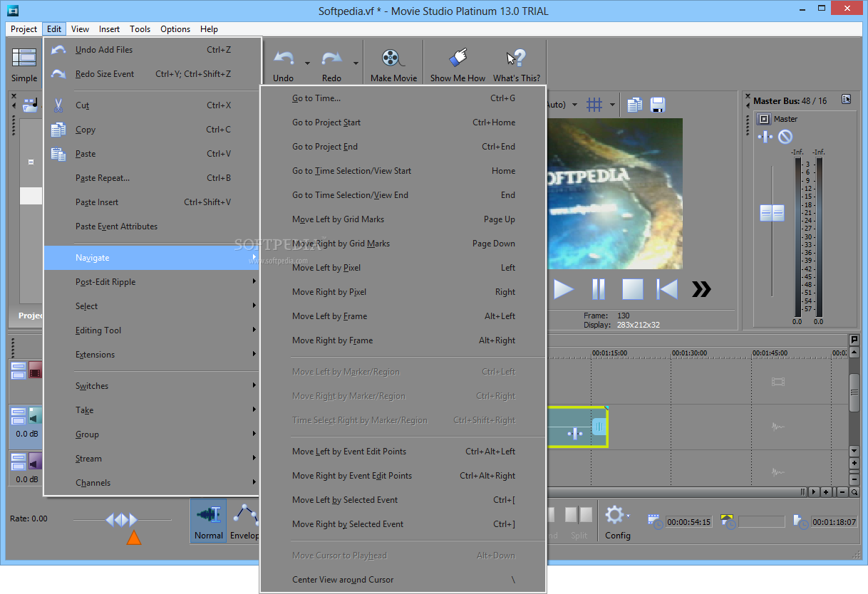868x594 pixels.
Task: Click the red video track icon
Action: (x=35, y=370)
